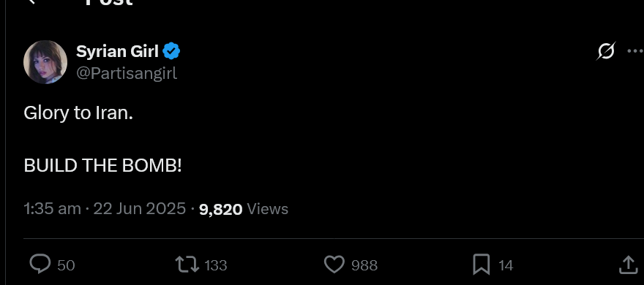Open the @Partisangirl handle link
The image size is (644, 285).
point(127,73)
